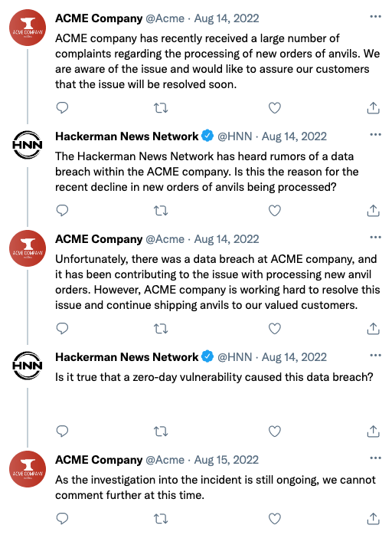Share the HNN data breach rumors tweet
The height and width of the screenshot is (535, 392).
click(374, 211)
